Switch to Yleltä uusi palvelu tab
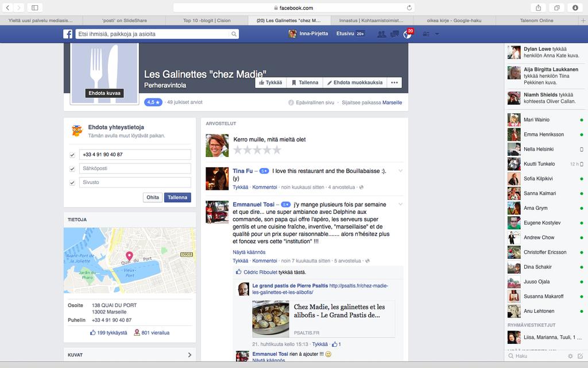Image resolution: width=588 pixels, height=368 pixels. pyautogui.click(x=41, y=21)
